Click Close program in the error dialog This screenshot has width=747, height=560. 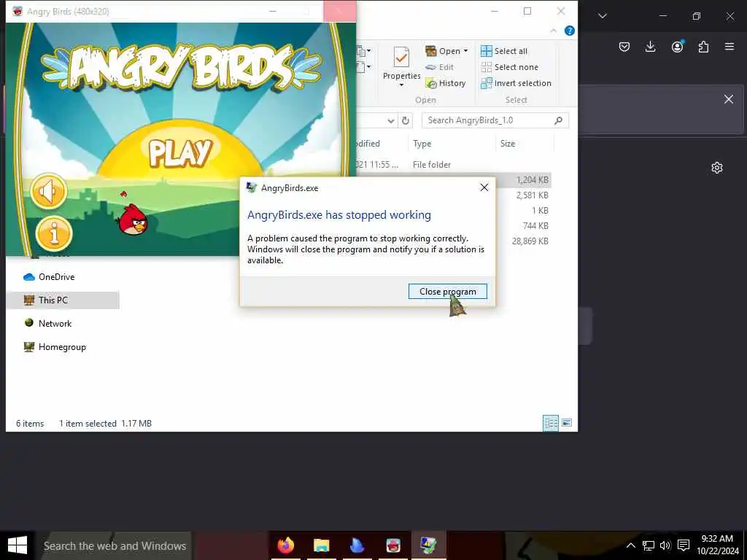pos(447,292)
